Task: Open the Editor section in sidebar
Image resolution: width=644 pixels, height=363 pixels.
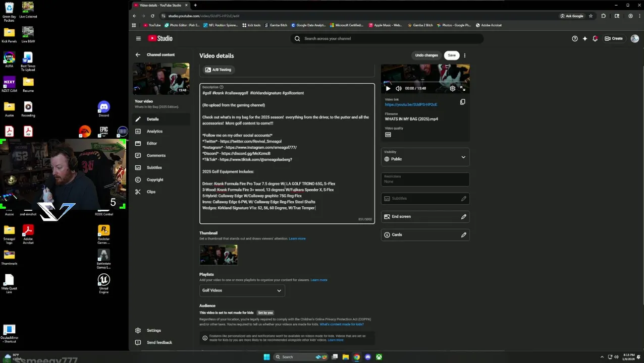Action: [x=161, y=143]
